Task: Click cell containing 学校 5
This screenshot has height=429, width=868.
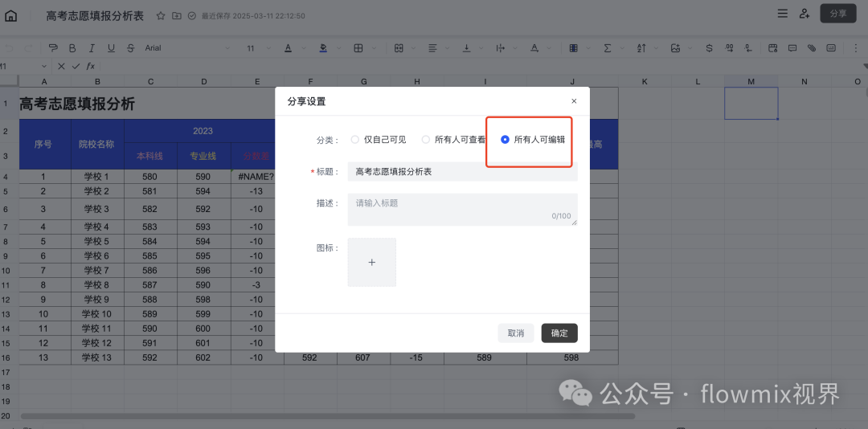Action: pos(97,241)
